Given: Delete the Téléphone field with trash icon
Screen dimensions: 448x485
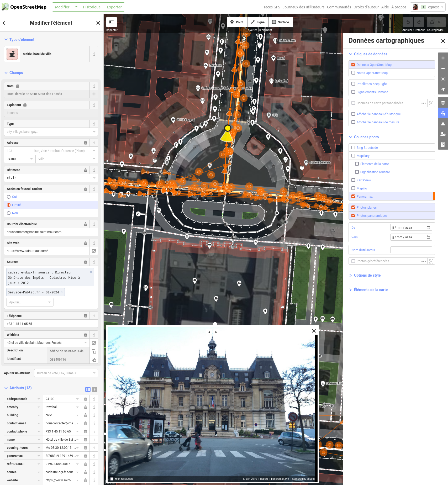Looking at the screenshot, I should pyautogui.click(x=85, y=316).
